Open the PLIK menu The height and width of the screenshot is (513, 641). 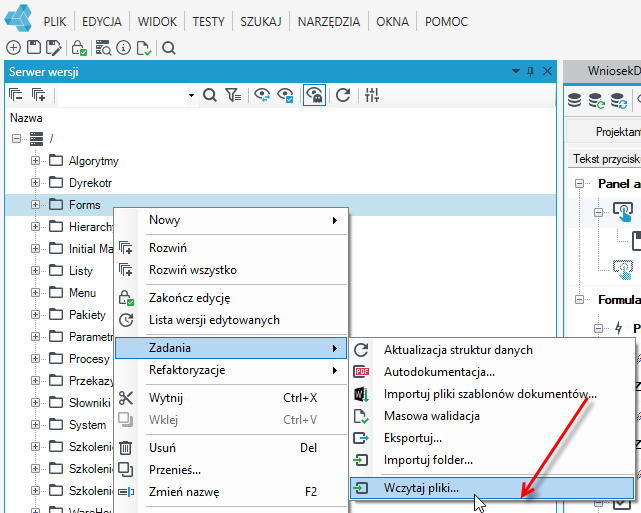(x=55, y=21)
